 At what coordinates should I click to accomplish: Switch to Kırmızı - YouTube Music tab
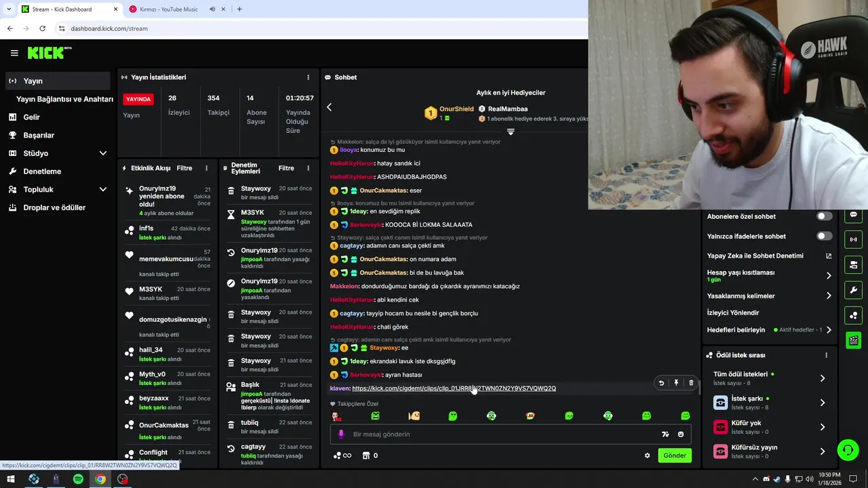170,9
